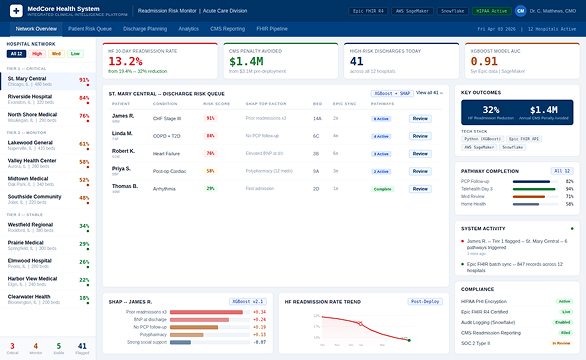Screen dimensions: 586x360
Task: Open the FHIR Pipeline tab
Action: (x=272, y=29)
